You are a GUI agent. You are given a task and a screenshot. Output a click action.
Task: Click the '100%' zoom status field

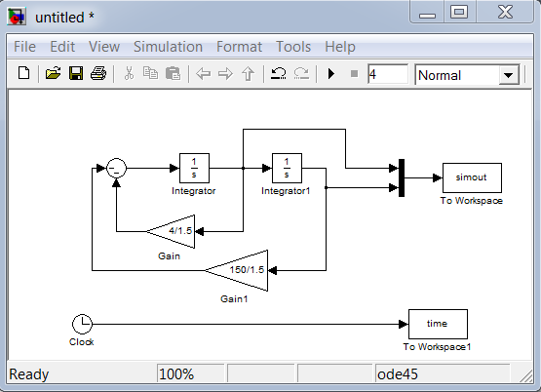coord(190,373)
